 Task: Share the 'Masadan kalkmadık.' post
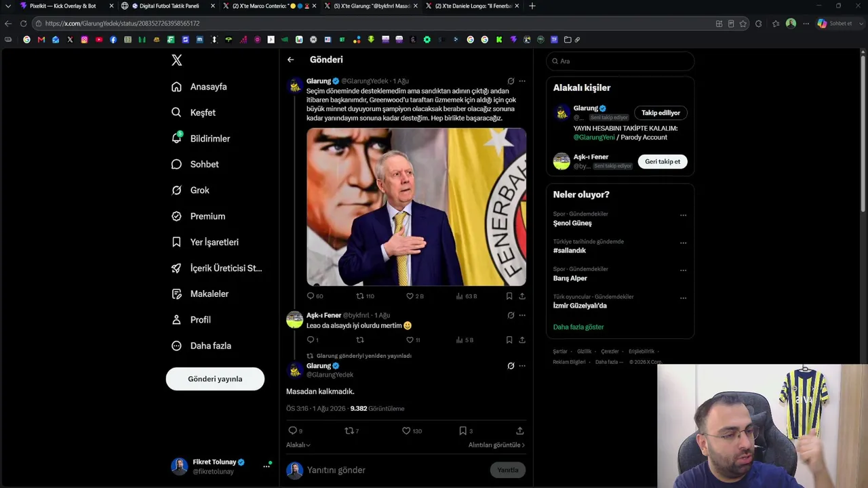520,430
